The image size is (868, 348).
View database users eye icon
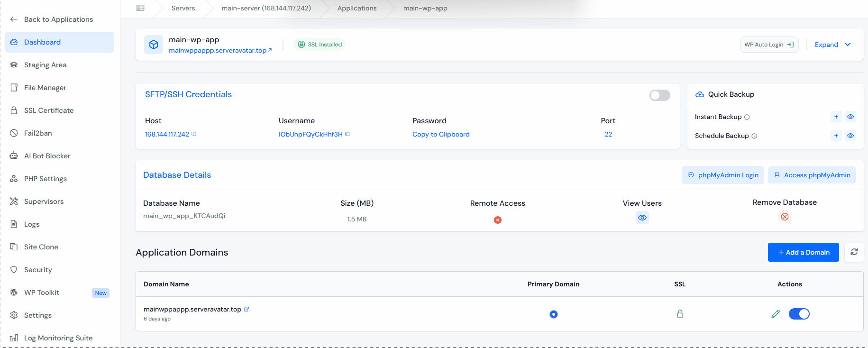(642, 218)
